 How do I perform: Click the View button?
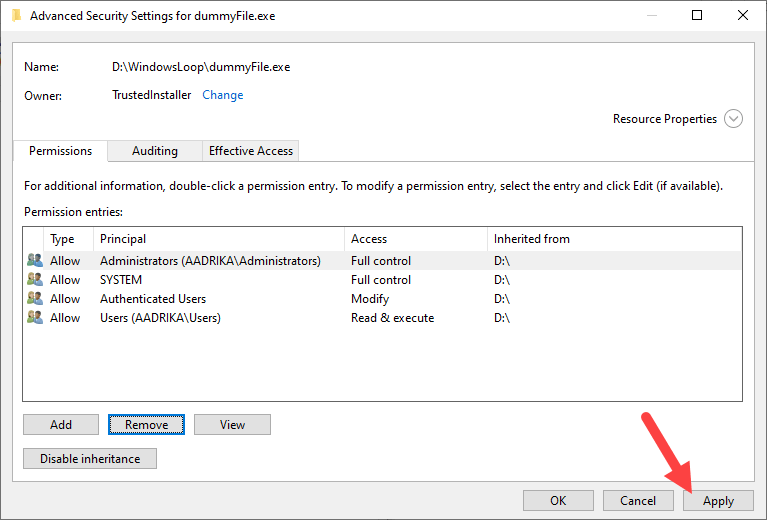pos(232,425)
